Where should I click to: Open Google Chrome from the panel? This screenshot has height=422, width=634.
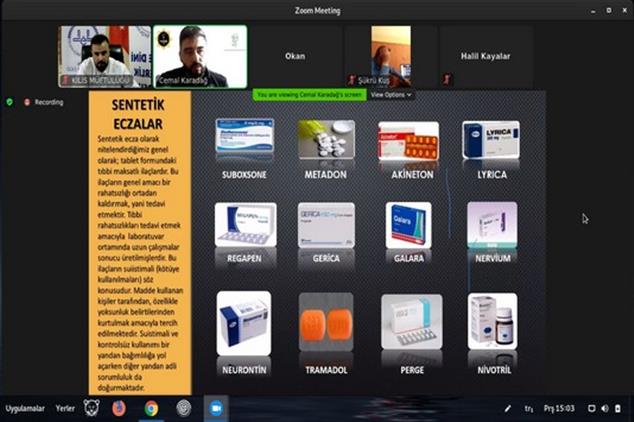[x=152, y=409]
